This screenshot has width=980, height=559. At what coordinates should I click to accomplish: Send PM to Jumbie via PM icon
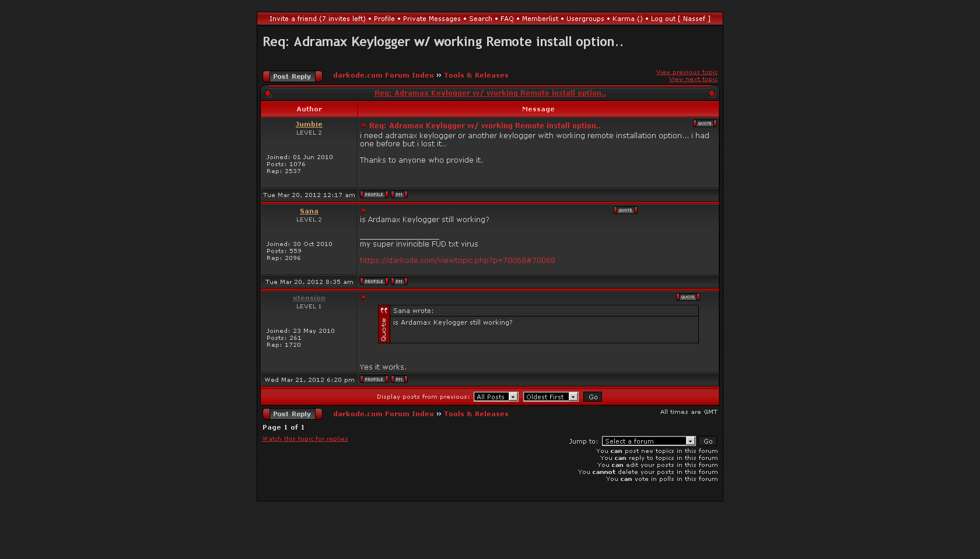pos(399,195)
